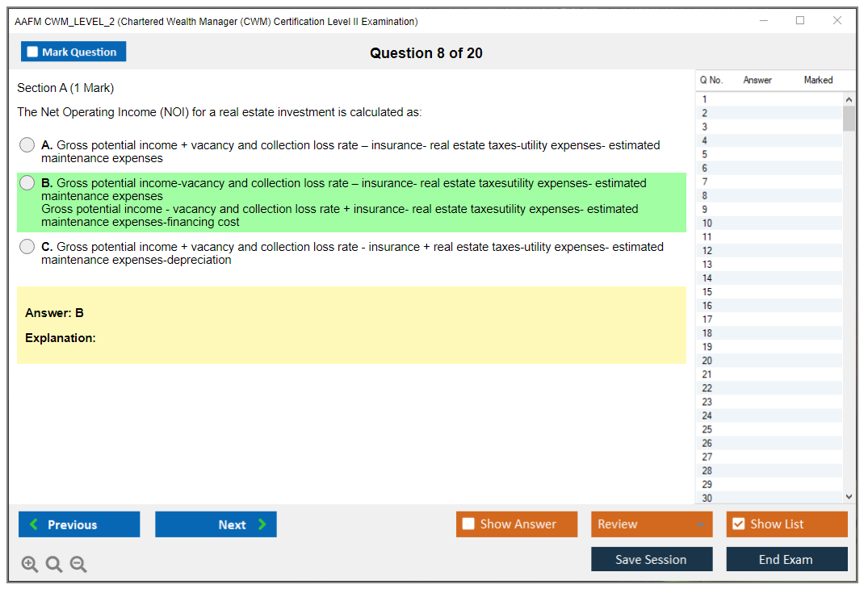The width and height of the screenshot is (868, 593).
Task: Select question 8 row in the list
Action: tap(767, 196)
